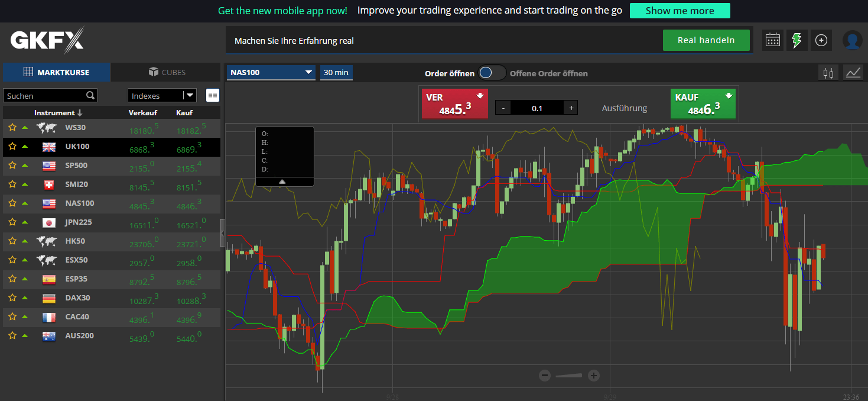Click the green KAUF buy button
The height and width of the screenshot is (401, 868).
click(x=703, y=104)
